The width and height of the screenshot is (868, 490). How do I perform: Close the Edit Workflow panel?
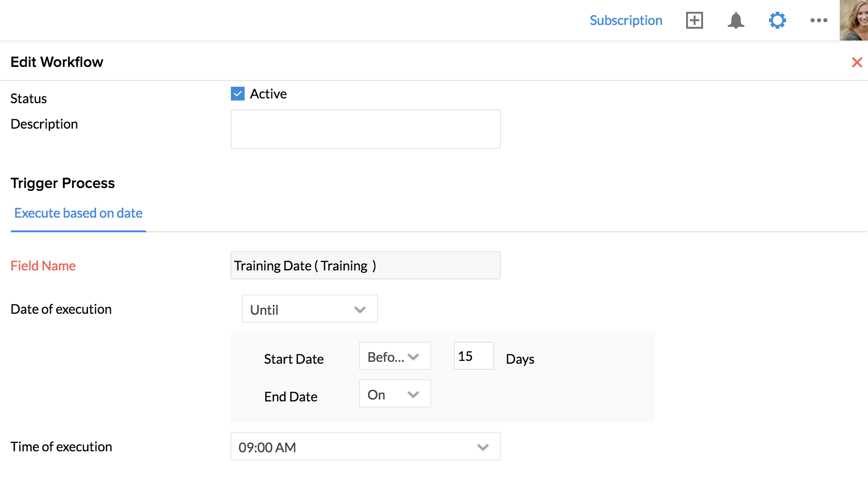tap(857, 62)
